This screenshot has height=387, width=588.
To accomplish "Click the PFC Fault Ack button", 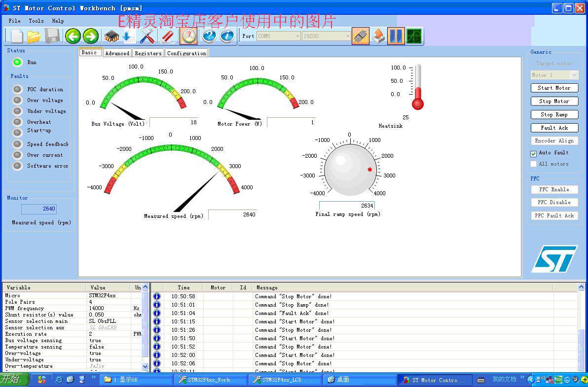I will (x=554, y=216).
